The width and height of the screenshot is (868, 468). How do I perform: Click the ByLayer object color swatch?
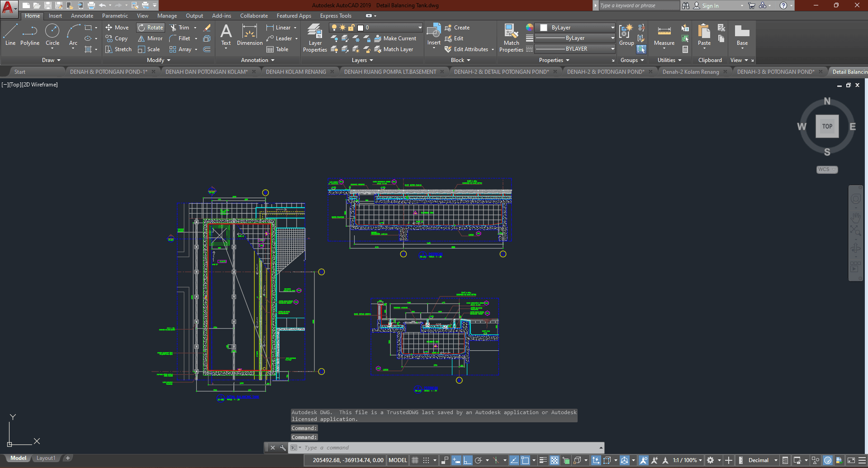point(544,28)
